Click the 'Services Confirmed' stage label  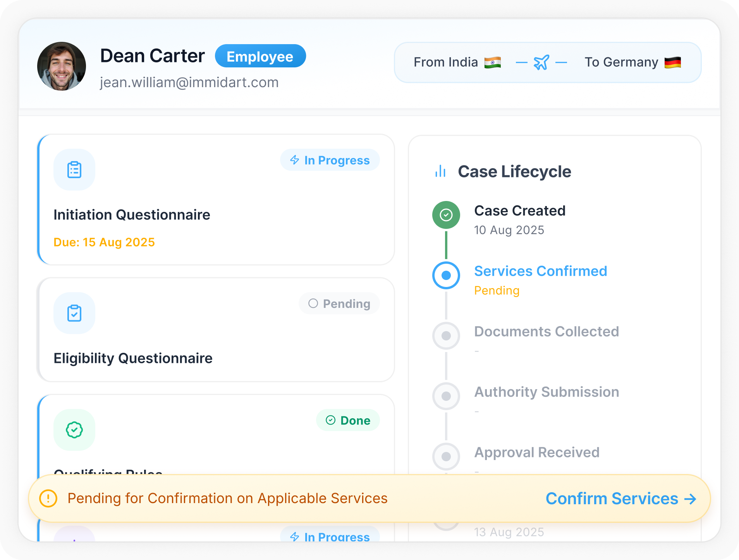541,271
